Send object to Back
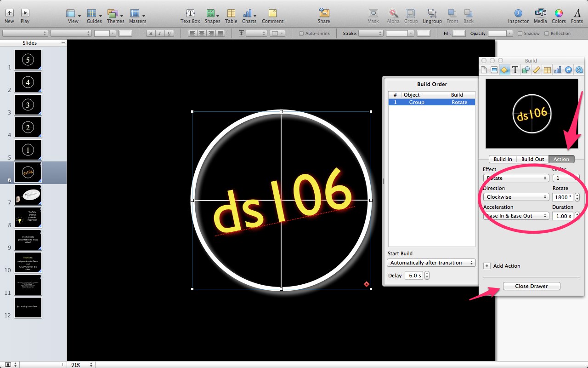 tap(468, 16)
